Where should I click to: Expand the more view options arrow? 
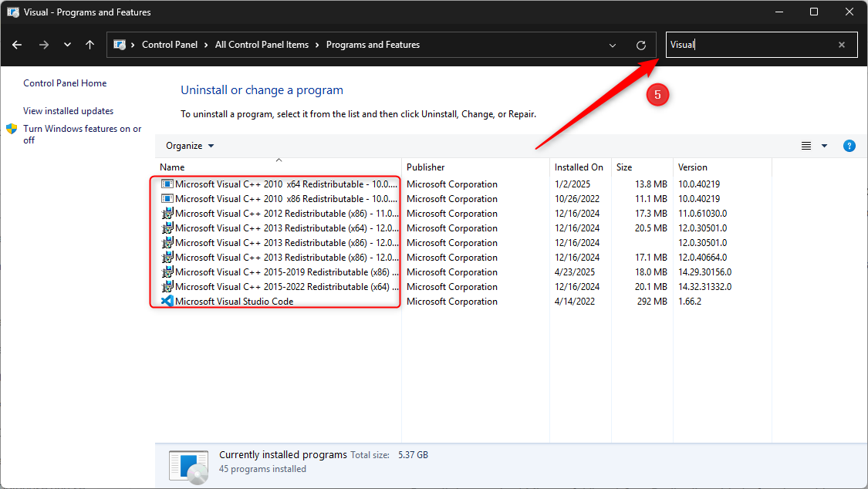[x=824, y=146]
